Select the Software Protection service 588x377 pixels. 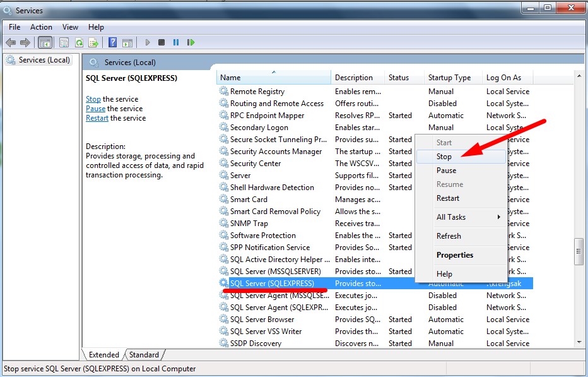pyautogui.click(x=316, y=236)
